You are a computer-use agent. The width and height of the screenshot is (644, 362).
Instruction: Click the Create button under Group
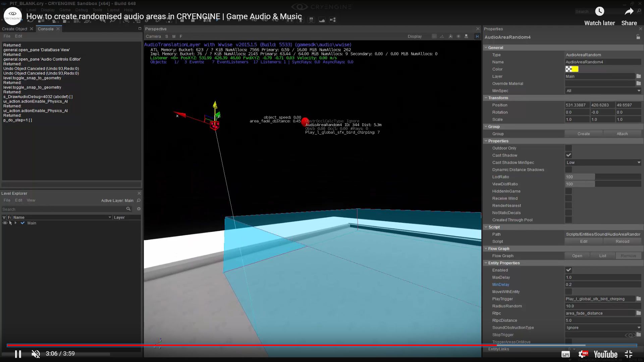click(583, 133)
